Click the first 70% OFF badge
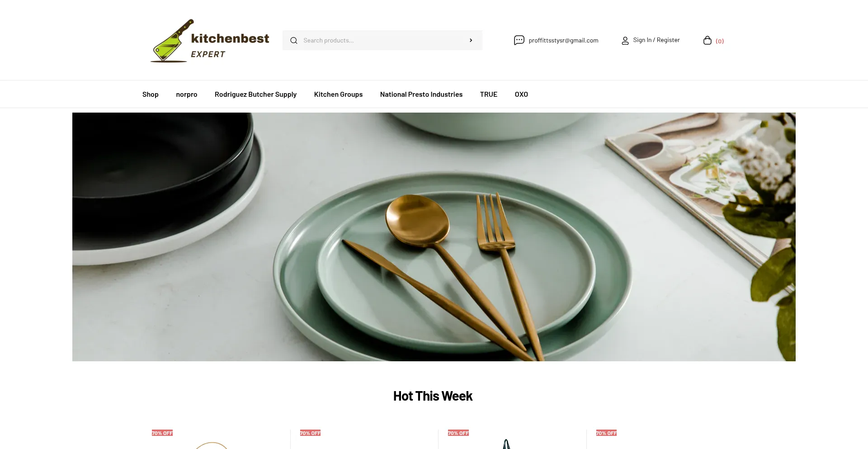Viewport: 868px width, 449px height. [162, 433]
